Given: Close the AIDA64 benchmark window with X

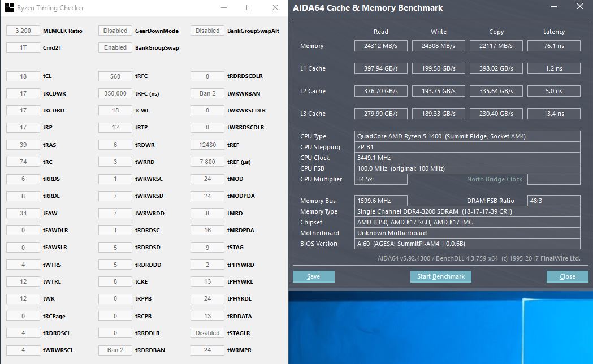Looking at the screenshot, I should 580,7.
